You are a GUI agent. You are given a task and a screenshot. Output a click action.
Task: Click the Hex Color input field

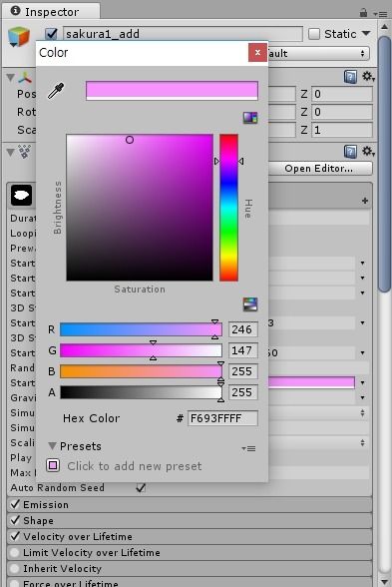point(222,418)
